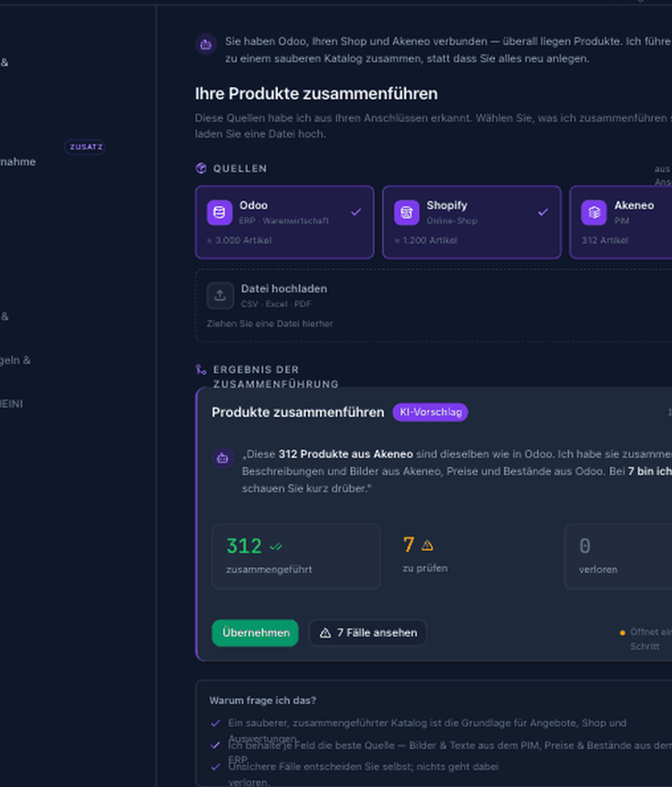Click the Quellen cube icon

click(201, 168)
